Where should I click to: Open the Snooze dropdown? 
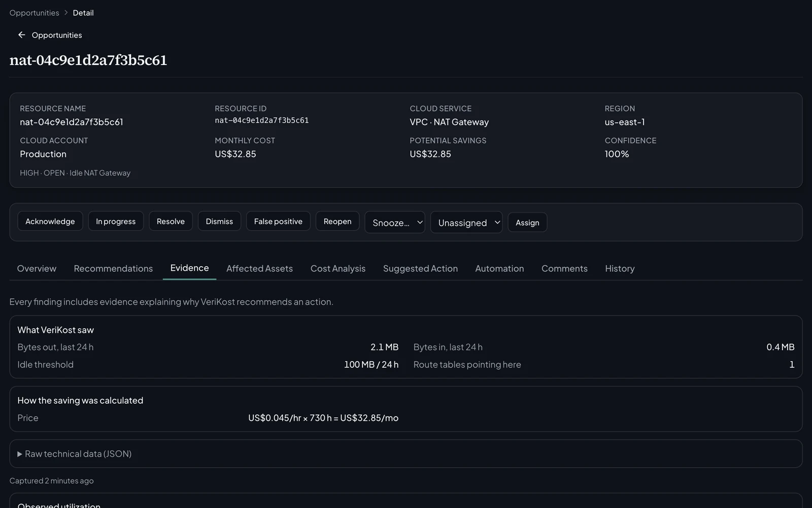click(x=395, y=223)
